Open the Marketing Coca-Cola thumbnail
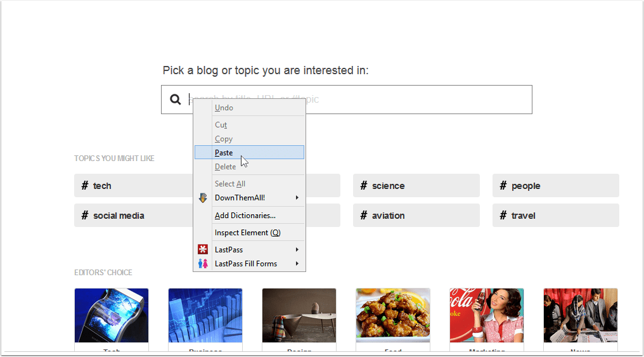 click(487, 316)
